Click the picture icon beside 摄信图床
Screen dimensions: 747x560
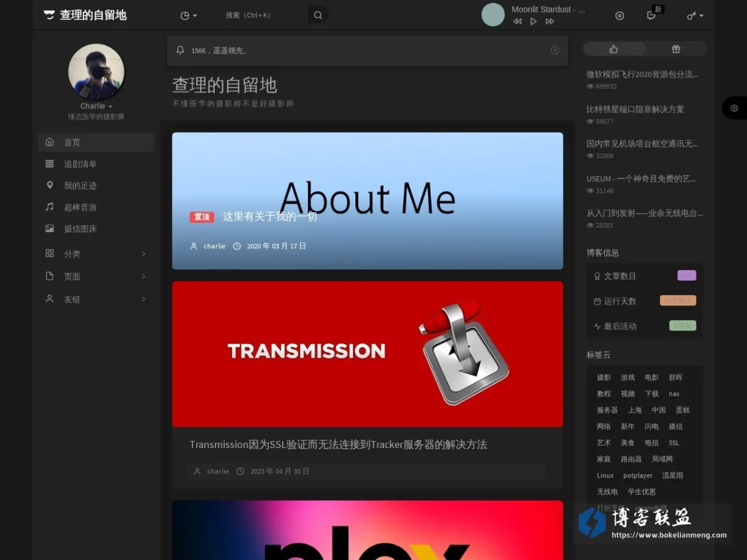(50, 228)
